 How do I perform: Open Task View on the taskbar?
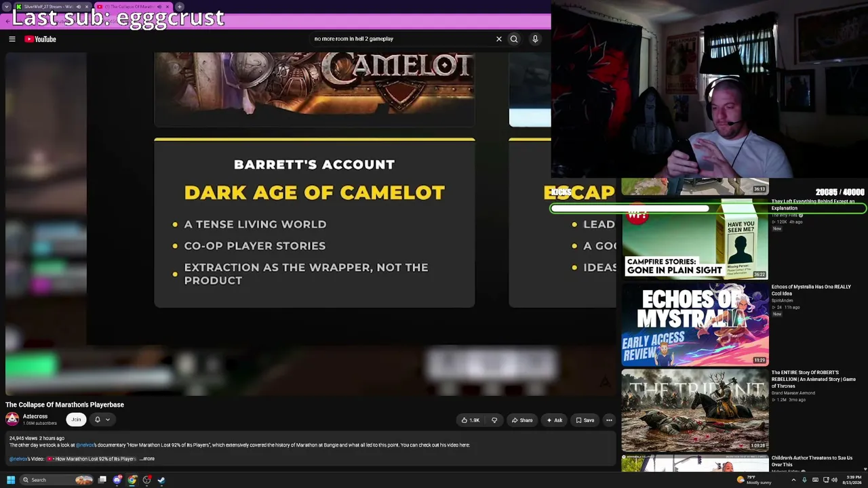coord(102,480)
